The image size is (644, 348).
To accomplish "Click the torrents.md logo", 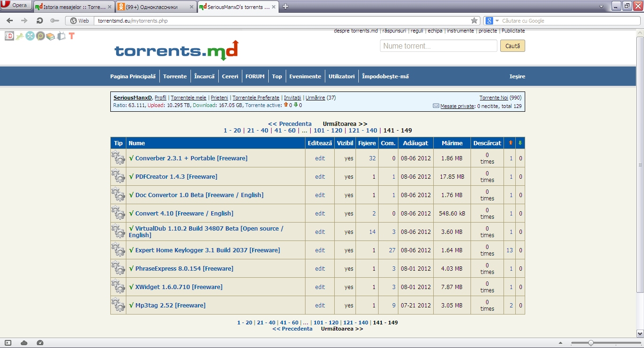I will point(176,50).
